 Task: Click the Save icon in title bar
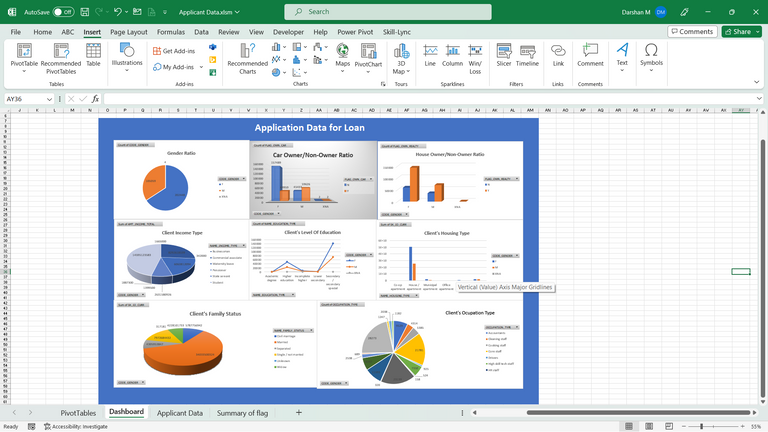tap(85, 12)
